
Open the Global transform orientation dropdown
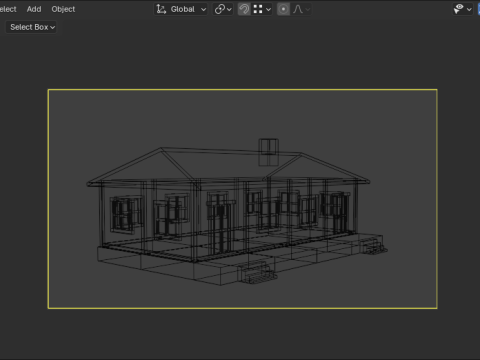(181, 9)
